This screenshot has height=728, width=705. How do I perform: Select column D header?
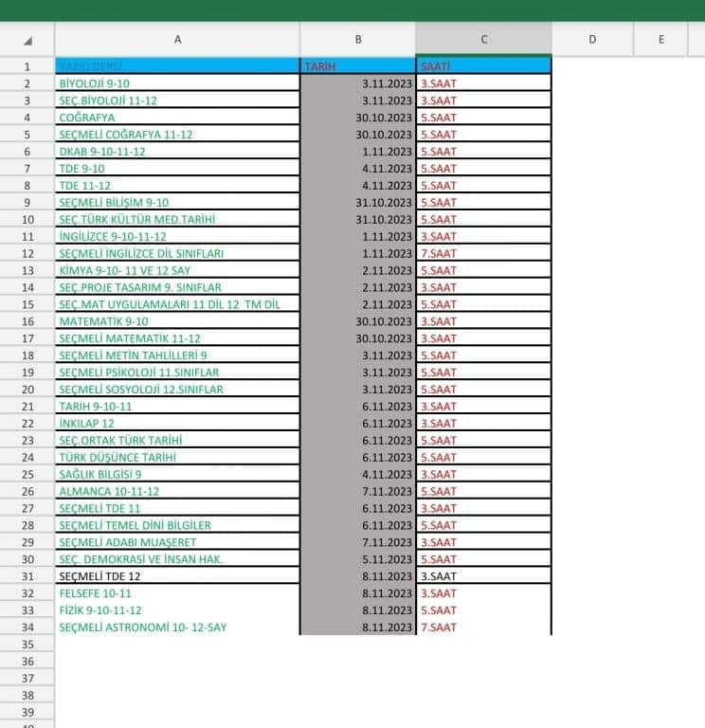tap(592, 40)
